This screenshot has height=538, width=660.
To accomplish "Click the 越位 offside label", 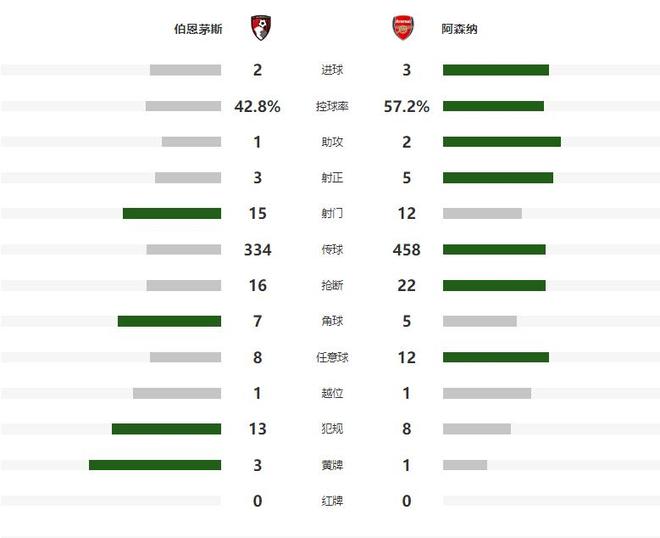I will [x=332, y=393].
